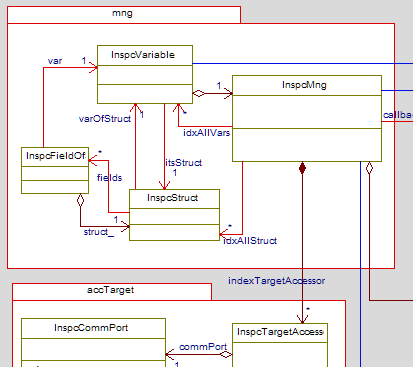Viewport: 413px width, 367px height.
Task: Select the InspcFieldOf class box
Action: (55, 170)
